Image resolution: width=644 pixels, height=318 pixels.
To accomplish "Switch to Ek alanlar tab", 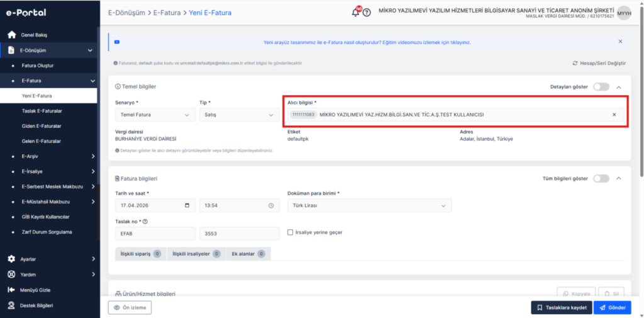I will coord(248,254).
